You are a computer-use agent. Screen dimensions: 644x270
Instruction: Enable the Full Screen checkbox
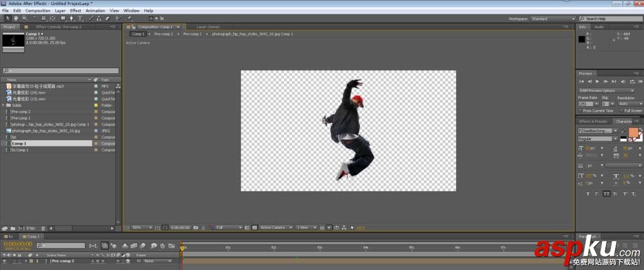pyautogui.click(x=621, y=111)
